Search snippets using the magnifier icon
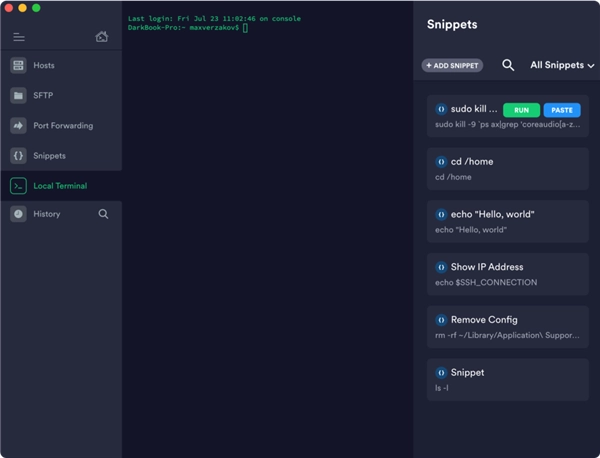The width and height of the screenshot is (600, 458). pyautogui.click(x=508, y=65)
